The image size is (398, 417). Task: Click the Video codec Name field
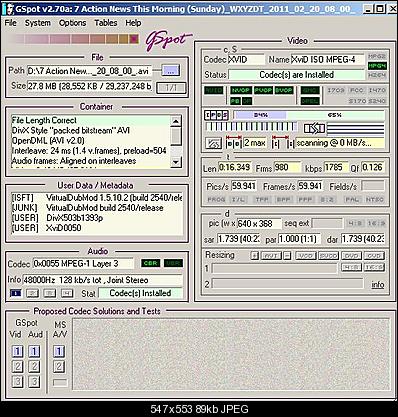coord(328,60)
